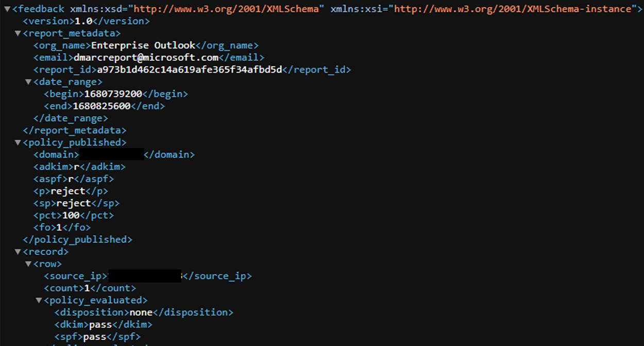
Task: Click the end timestamp 1680825600
Action: click(x=101, y=106)
